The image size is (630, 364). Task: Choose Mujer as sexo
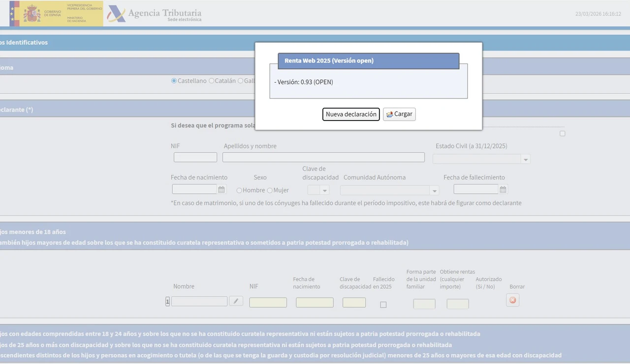click(x=270, y=190)
